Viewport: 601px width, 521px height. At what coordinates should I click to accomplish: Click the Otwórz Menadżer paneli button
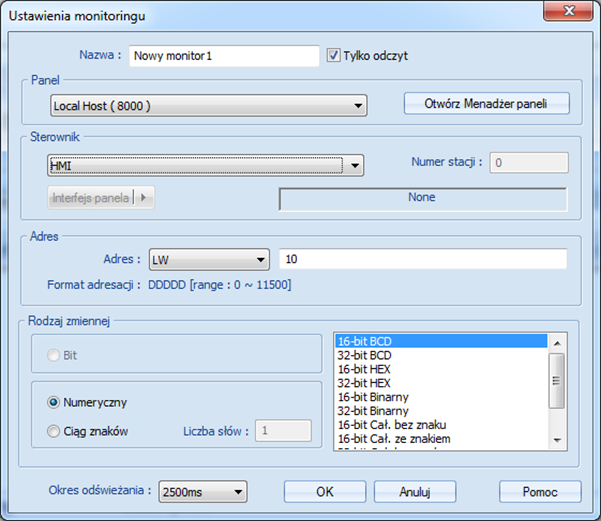(x=486, y=104)
